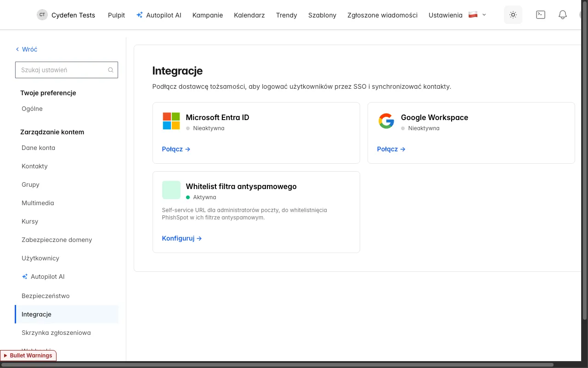Click Nieaktywna status on Microsoft Entra ID card
588x368 pixels.
coord(209,128)
